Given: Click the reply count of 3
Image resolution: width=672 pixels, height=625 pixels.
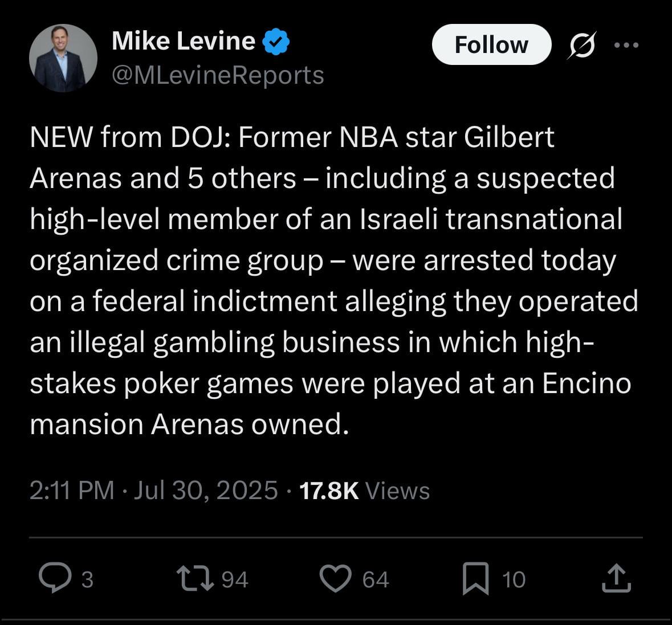Looking at the screenshot, I should [x=87, y=579].
